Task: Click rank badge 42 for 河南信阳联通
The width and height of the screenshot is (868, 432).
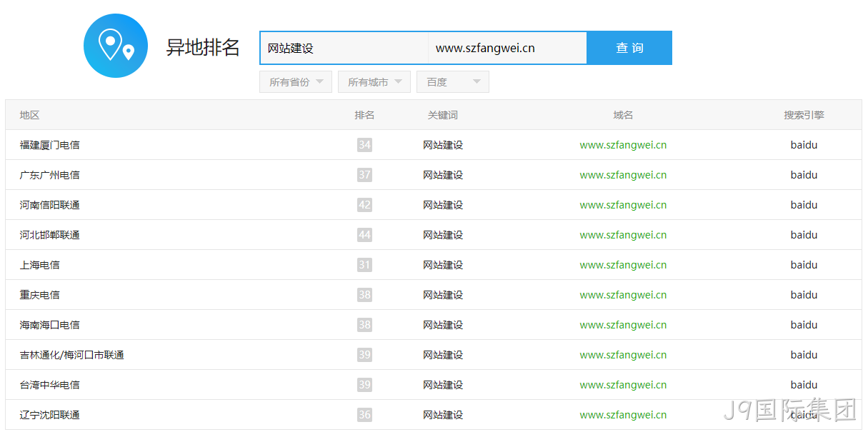Action: tap(364, 205)
